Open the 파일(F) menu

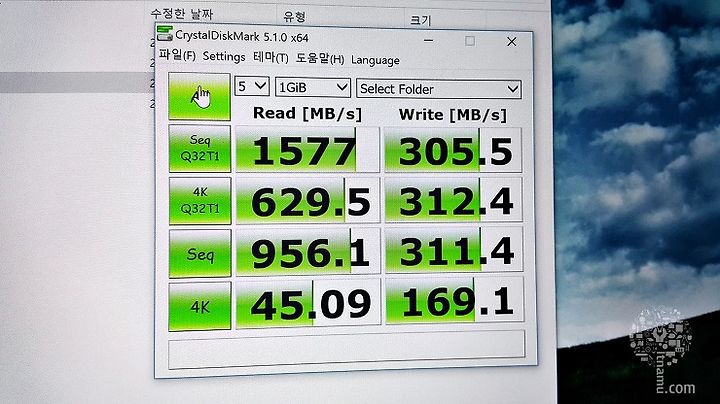177,55
